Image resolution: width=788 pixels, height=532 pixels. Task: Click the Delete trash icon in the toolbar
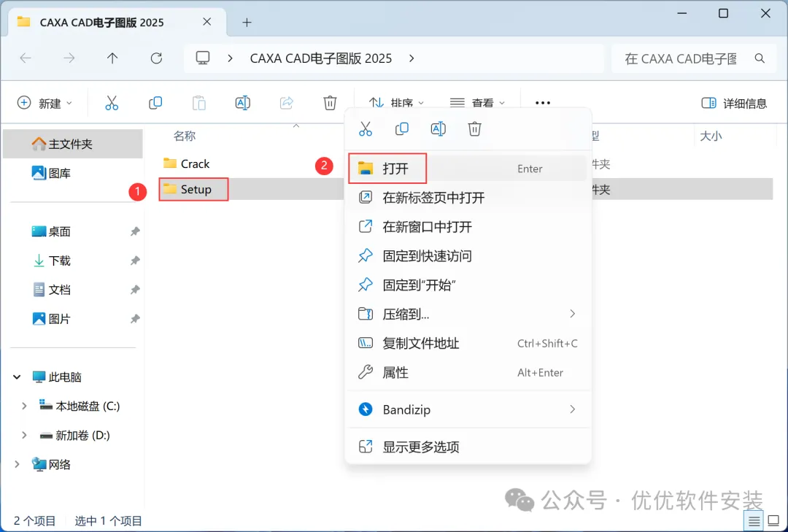pos(330,103)
